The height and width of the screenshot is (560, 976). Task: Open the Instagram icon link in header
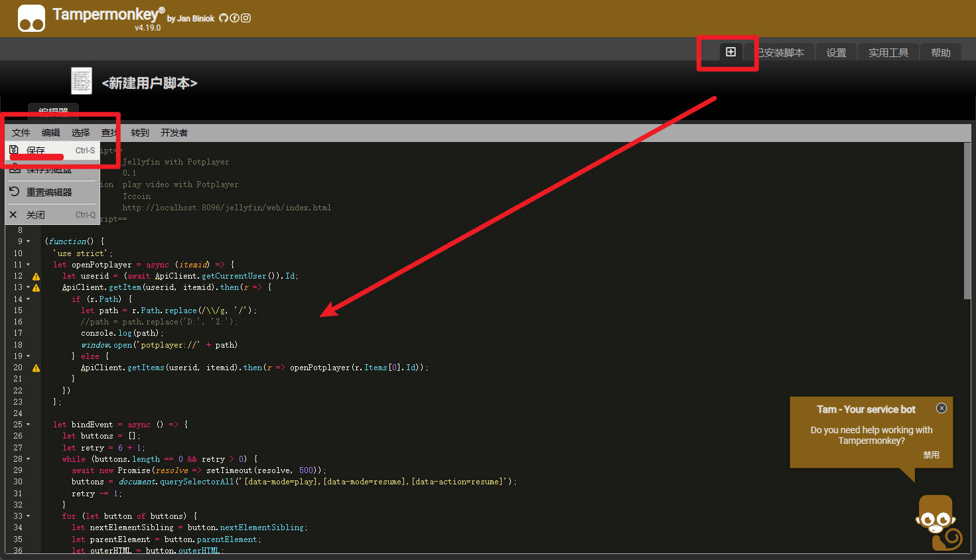pyautogui.click(x=245, y=18)
